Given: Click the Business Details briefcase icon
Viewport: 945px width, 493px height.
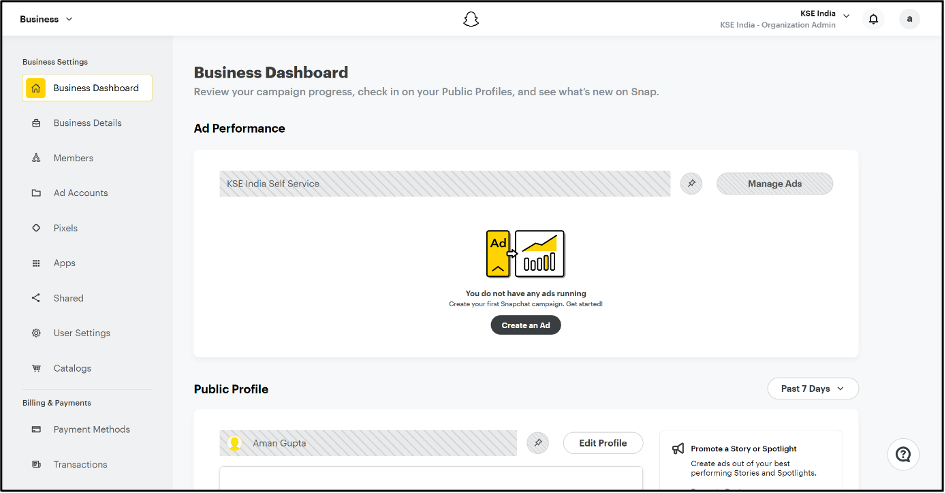Looking at the screenshot, I should 36,123.
